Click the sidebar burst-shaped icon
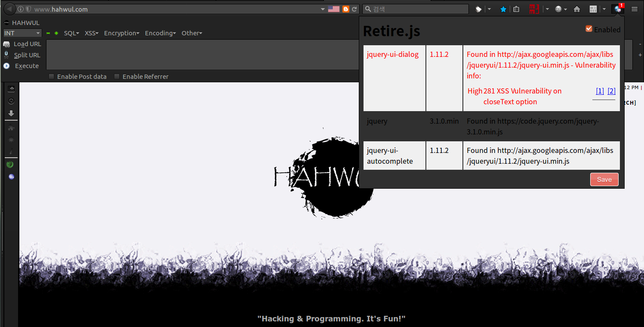The image size is (644, 327). pyautogui.click(x=11, y=140)
